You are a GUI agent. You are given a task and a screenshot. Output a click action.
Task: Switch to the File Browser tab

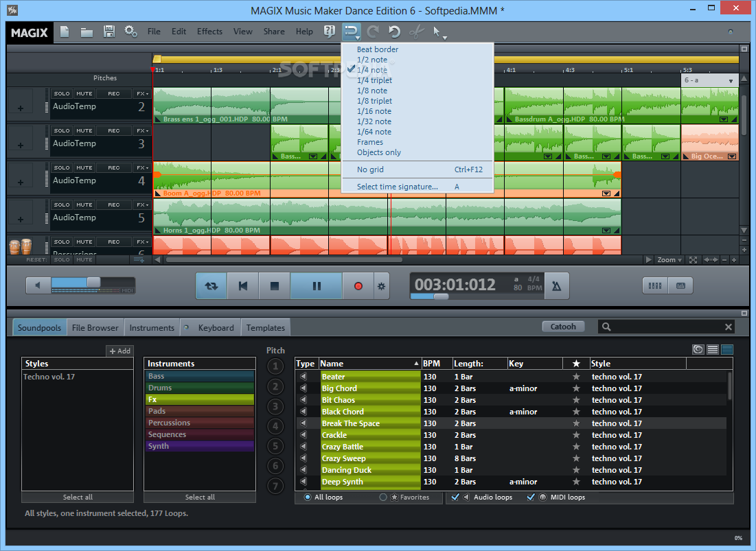click(95, 327)
